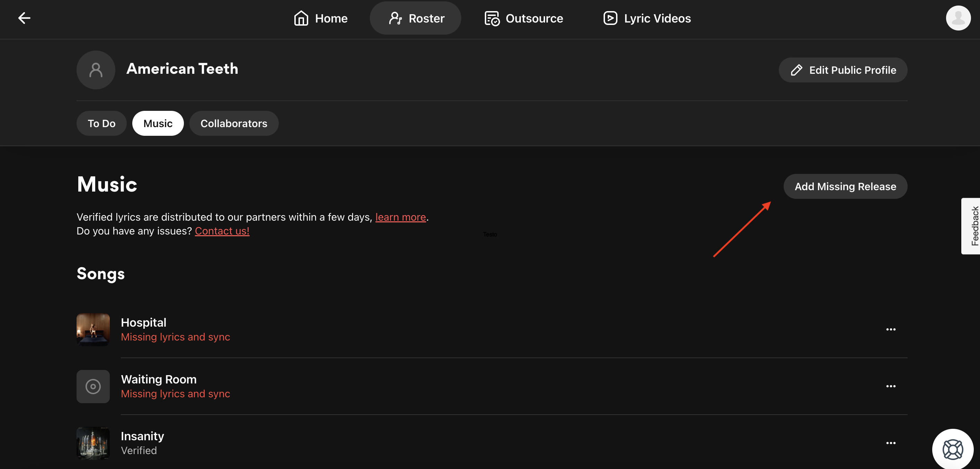
Task: Open the learn more link
Action: pyautogui.click(x=400, y=217)
